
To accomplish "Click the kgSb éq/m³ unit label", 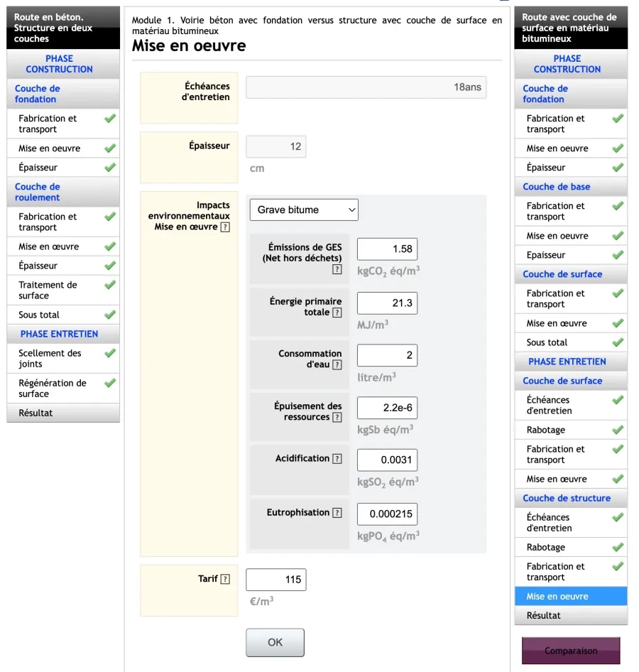I will [x=385, y=430].
